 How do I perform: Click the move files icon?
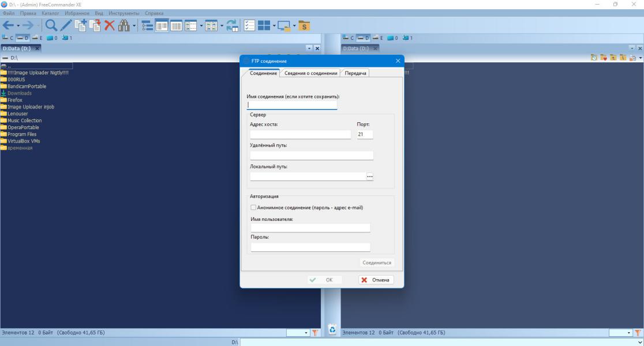click(x=95, y=25)
